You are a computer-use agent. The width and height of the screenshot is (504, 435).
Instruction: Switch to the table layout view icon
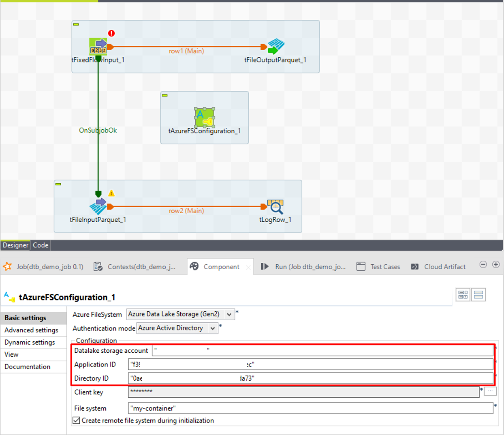coord(463,295)
